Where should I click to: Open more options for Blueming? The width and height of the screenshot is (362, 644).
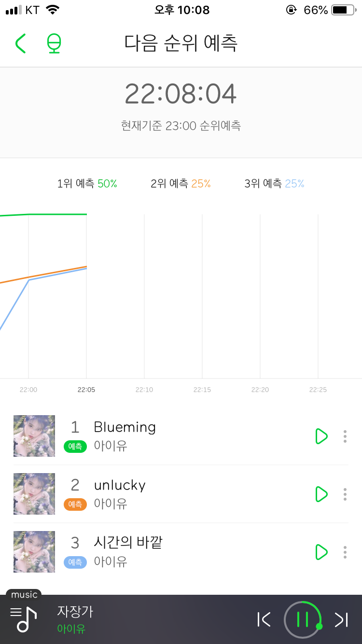tap(345, 436)
